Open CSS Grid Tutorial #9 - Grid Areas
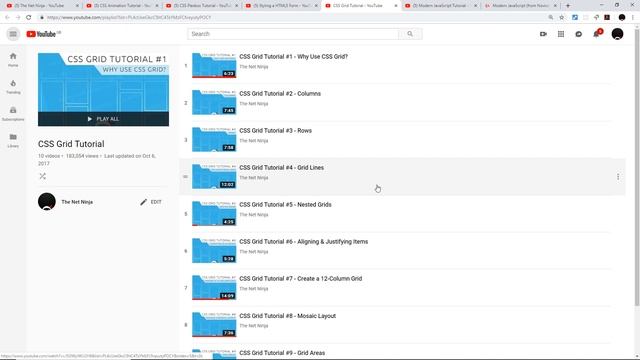Viewport: 640px width, 360px height. coord(282,353)
